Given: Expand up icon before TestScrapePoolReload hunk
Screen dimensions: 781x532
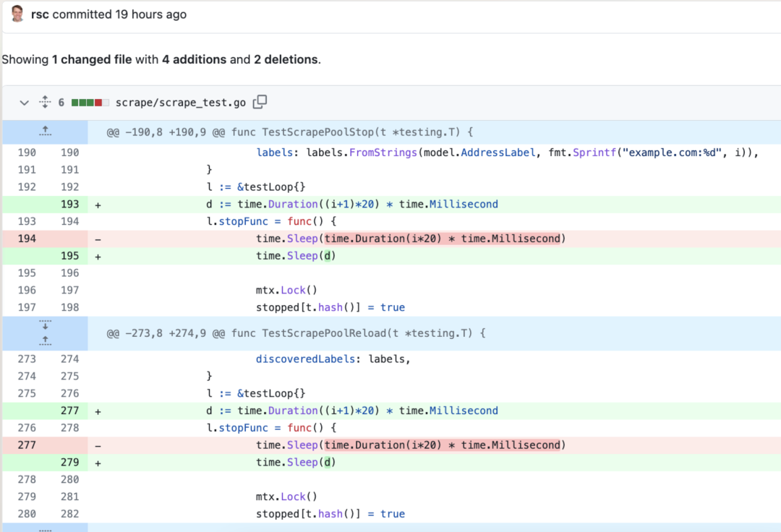Looking at the screenshot, I should point(45,340).
